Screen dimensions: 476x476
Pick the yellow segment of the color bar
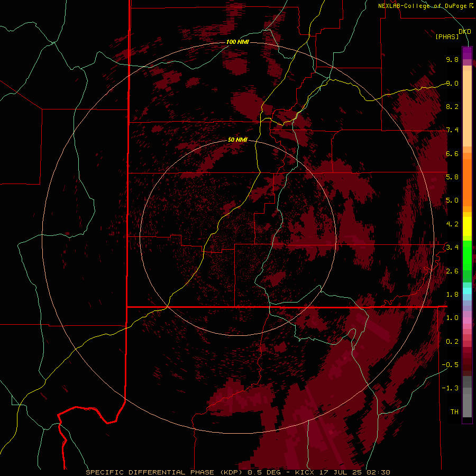pos(467,226)
